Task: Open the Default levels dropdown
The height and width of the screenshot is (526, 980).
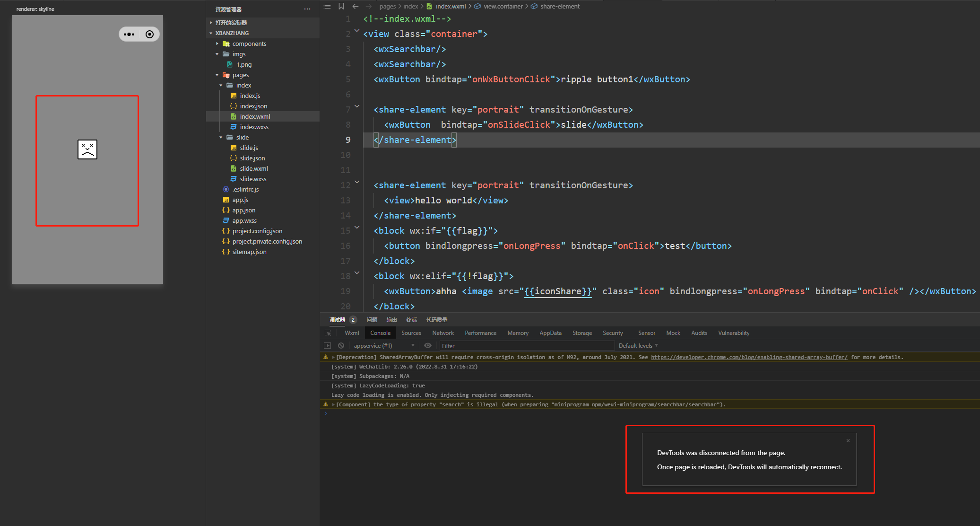Action: [x=638, y=346]
